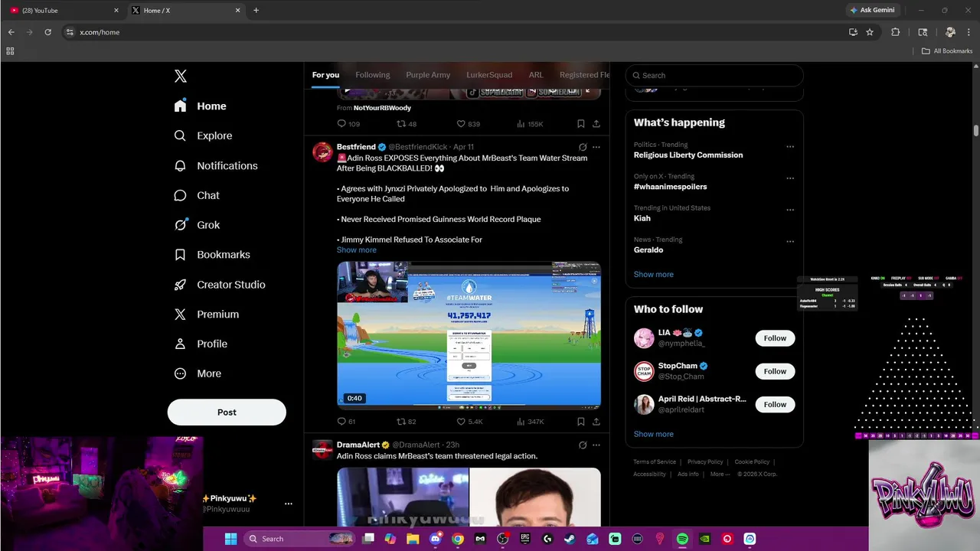Open Discord from the taskbar
This screenshot has height=551, width=980.
(x=435, y=539)
